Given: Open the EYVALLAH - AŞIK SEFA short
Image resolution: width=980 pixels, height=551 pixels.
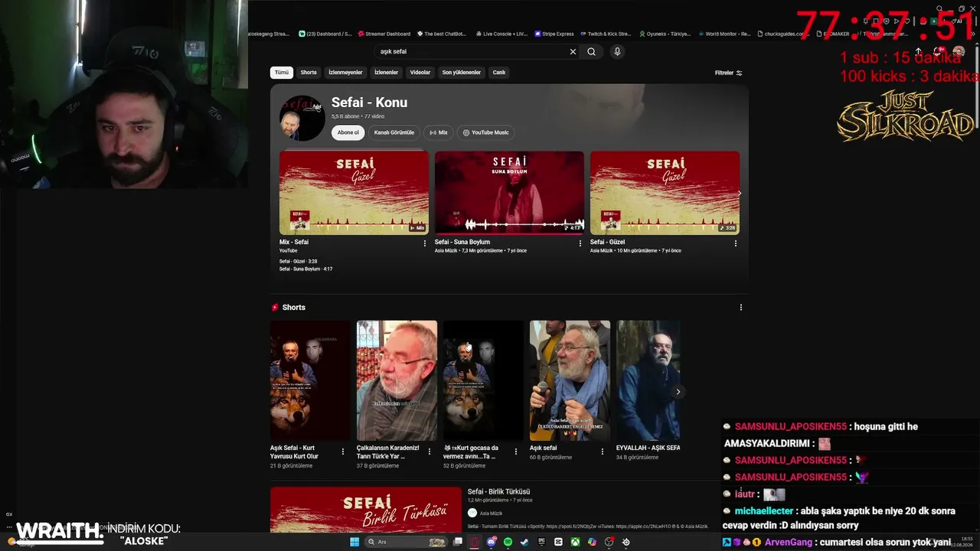Looking at the screenshot, I should (648, 380).
